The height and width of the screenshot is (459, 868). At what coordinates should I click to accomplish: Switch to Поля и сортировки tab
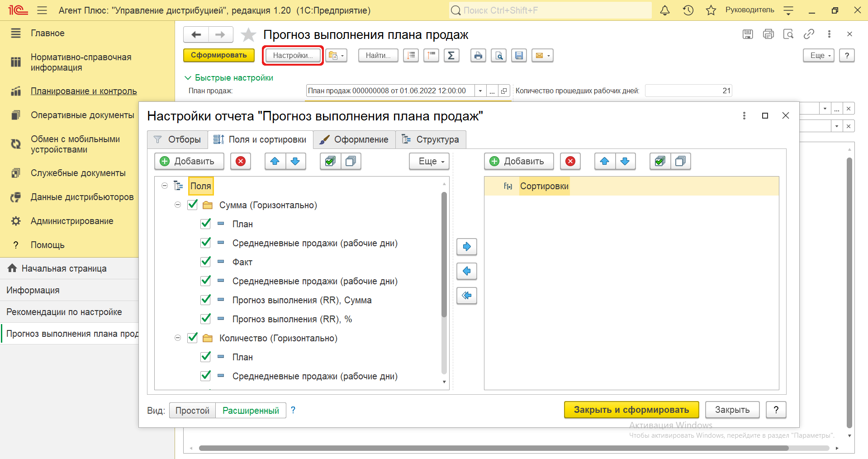coord(261,139)
